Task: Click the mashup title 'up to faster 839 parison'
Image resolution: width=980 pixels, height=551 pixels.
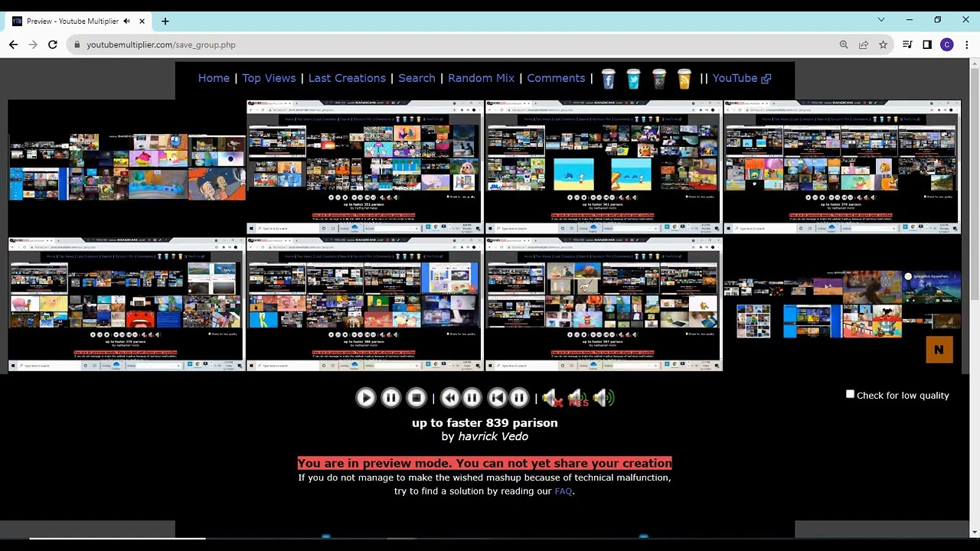Action: 485,422
